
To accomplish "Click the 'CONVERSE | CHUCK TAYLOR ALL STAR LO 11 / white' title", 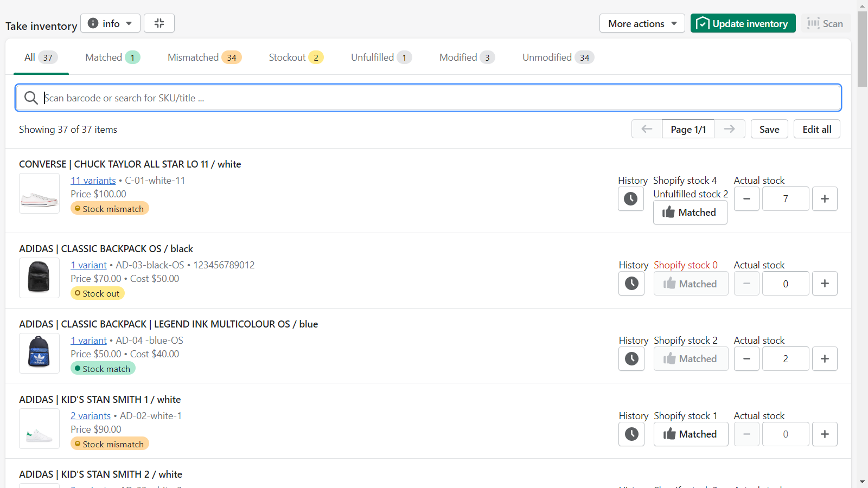I will (130, 164).
